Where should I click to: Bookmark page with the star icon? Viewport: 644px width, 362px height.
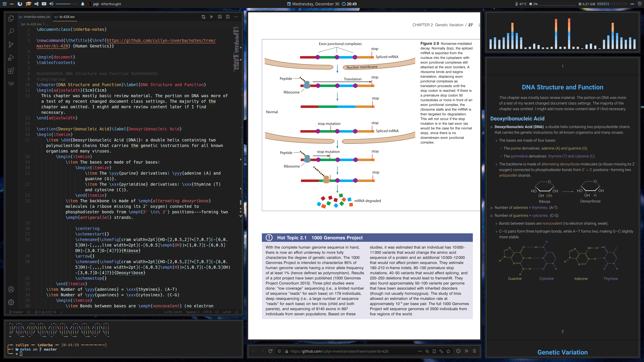[x=448, y=351]
